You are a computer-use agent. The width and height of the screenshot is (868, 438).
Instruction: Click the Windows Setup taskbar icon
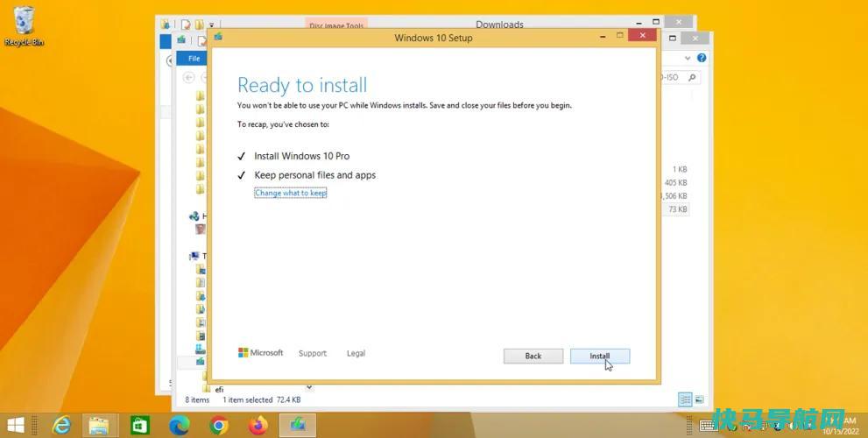tap(298, 425)
